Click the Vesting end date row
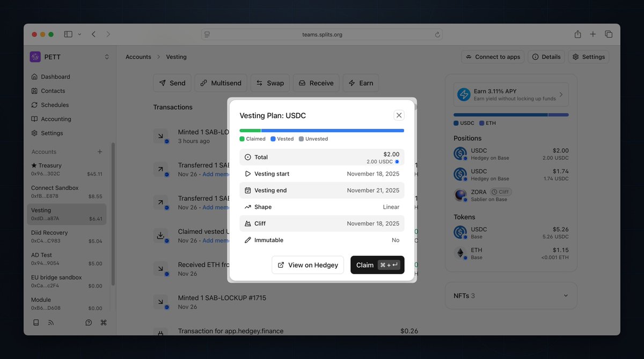644x359 pixels. 322,191
